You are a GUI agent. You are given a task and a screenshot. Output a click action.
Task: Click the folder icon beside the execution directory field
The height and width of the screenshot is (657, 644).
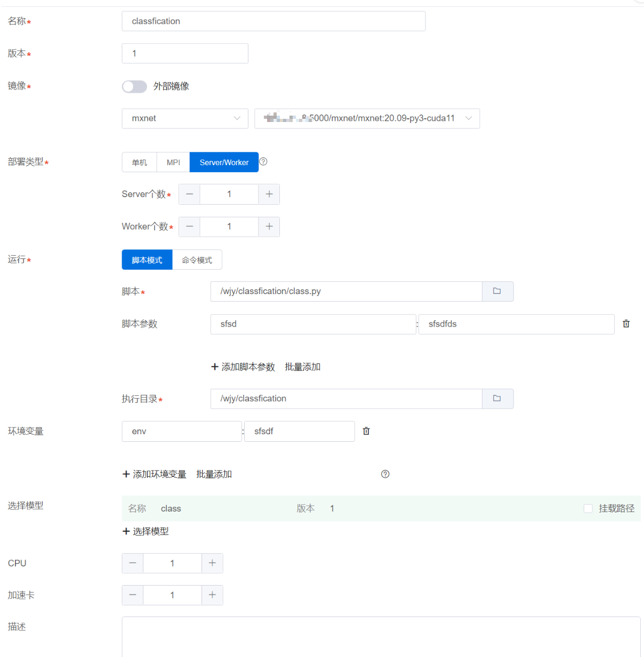[x=497, y=399]
